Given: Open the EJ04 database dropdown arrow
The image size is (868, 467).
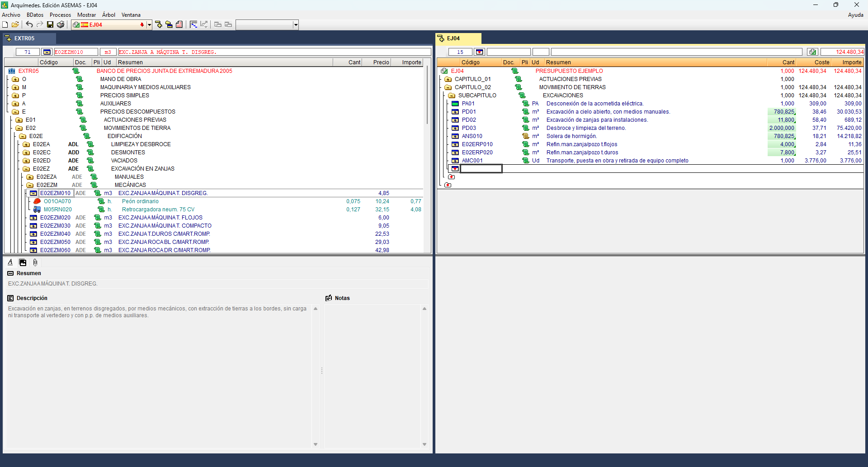Looking at the screenshot, I should pyautogui.click(x=149, y=25).
